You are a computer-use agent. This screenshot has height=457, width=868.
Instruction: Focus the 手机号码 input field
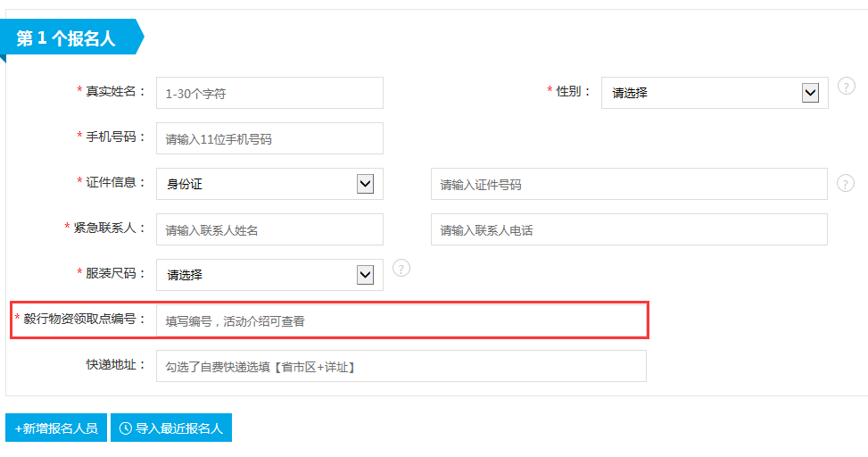click(269, 138)
